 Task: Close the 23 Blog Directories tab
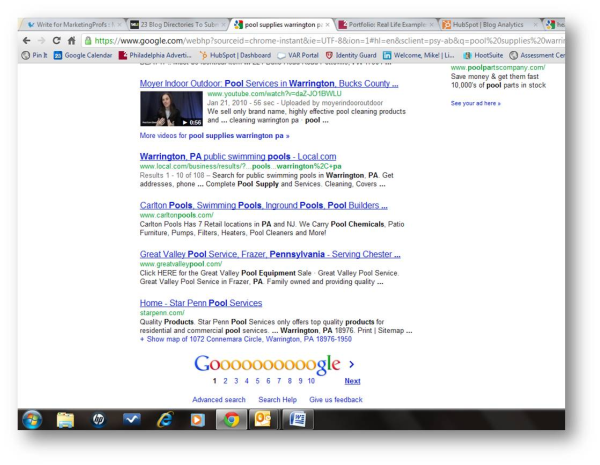click(223, 24)
